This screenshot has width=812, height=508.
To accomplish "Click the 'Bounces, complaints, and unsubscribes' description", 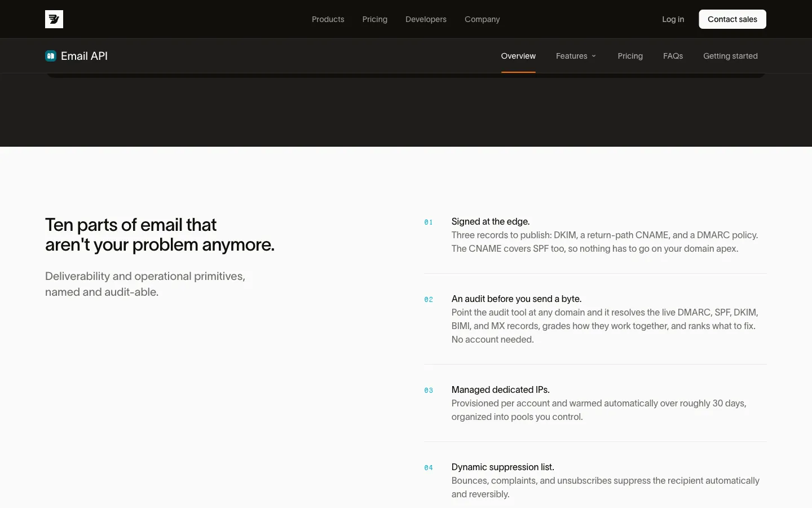I will (606, 488).
